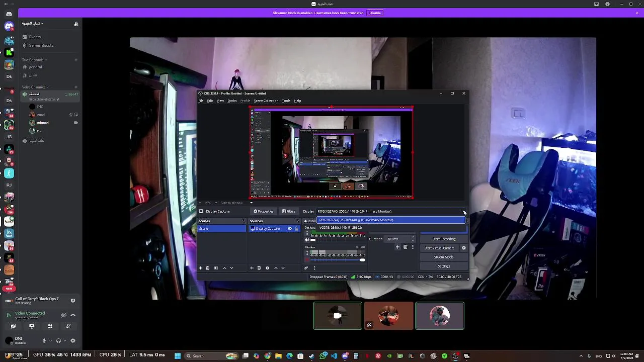Open Discord user settings gear
644x362 pixels.
click(73, 340)
